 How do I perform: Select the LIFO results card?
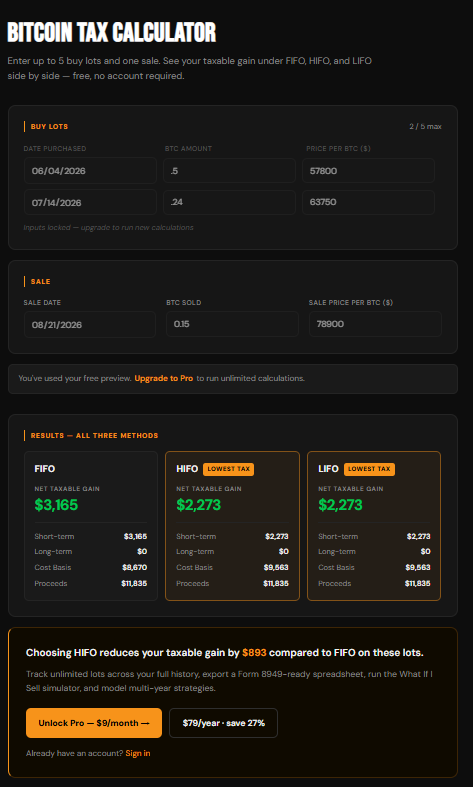(x=374, y=526)
